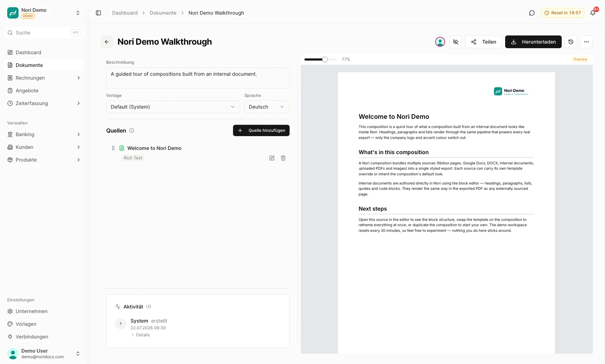The height and width of the screenshot is (364, 605).
Task: Click the 77% zoom value
Action: (346, 60)
